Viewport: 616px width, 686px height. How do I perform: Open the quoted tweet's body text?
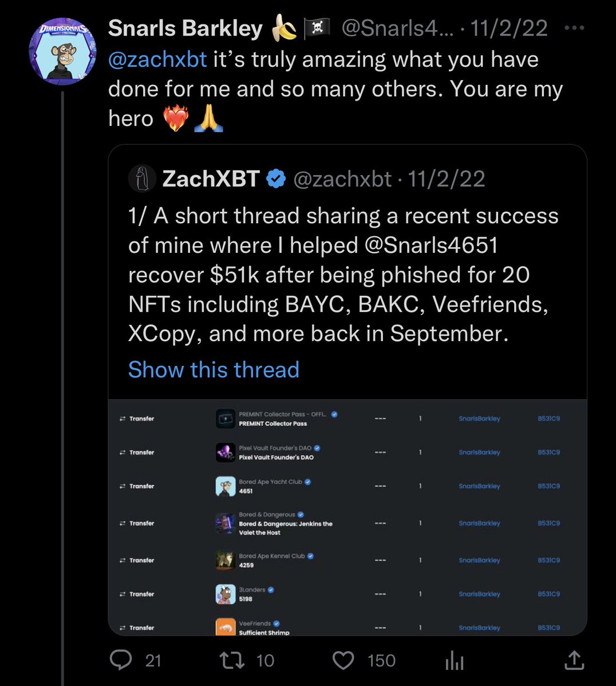(x=343, y=275)
